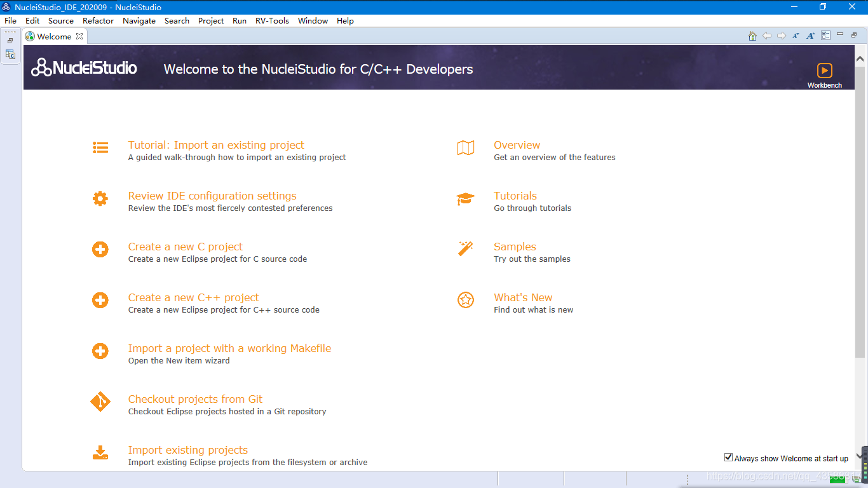868x488 pixels.
Task: Click text 'Find out what is new'
Action: 534,310
